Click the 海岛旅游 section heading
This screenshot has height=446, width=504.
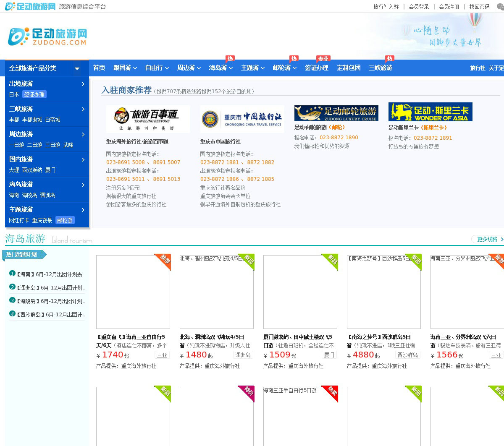coord(25,239)
